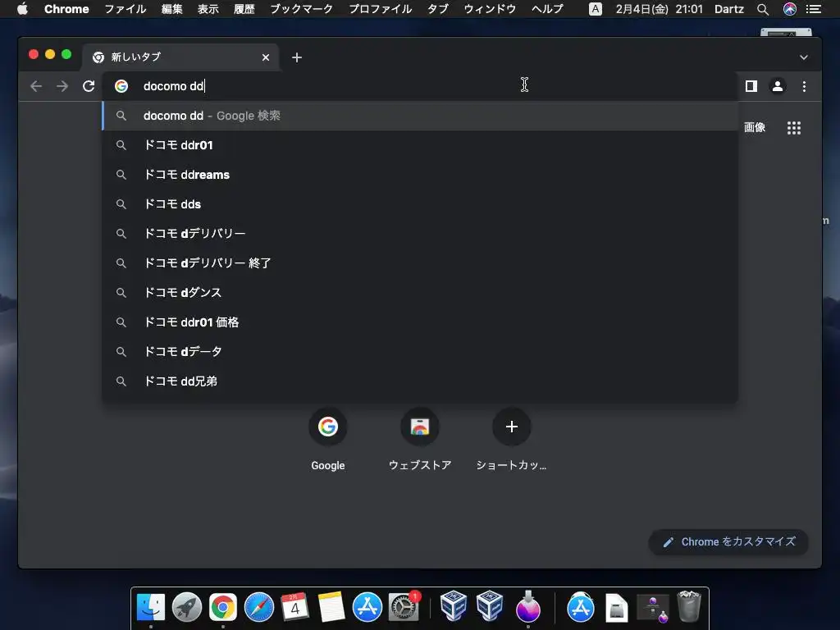Click the Siri icon in menu bar

pos(790,9)
